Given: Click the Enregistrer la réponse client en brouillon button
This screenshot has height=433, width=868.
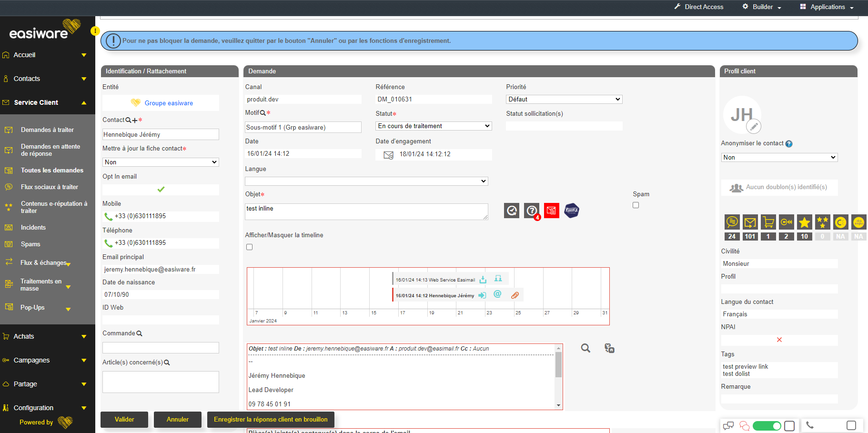Looking at the screenshot, I should (x=270, y=419).
